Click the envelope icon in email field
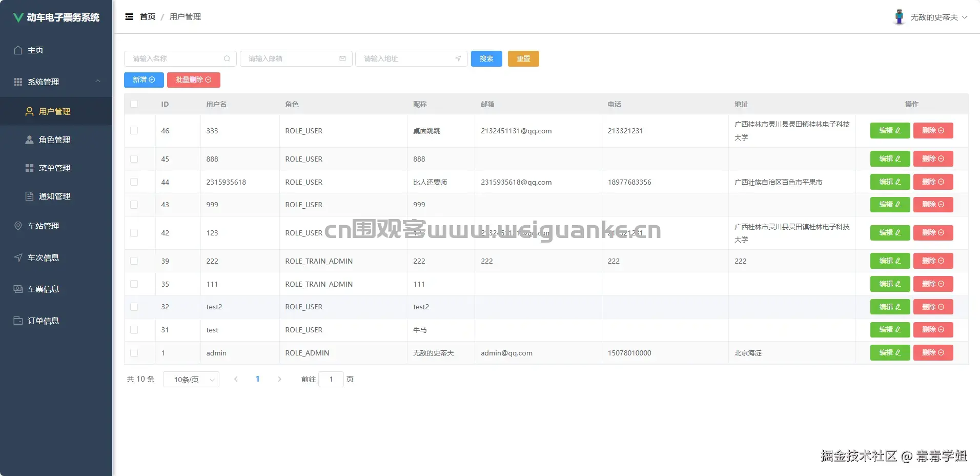980x476 pixels. pos(342,58)
